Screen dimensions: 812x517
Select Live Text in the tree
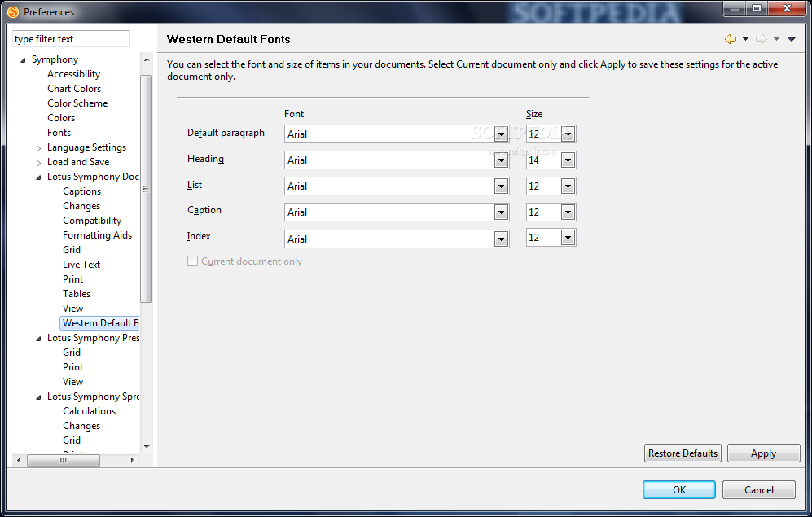[81, 265]
